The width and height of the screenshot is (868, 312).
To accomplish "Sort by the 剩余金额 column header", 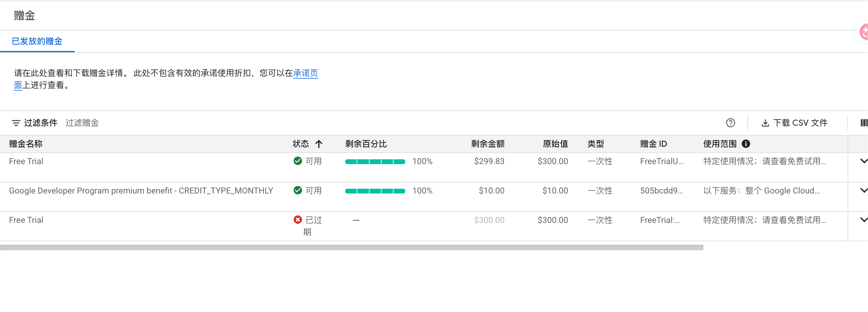I will [487, 144].
